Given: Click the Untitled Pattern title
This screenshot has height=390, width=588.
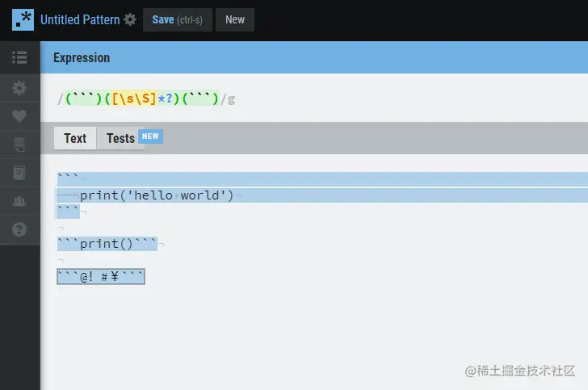Looking at the screenshot, I should coord(80,19).
